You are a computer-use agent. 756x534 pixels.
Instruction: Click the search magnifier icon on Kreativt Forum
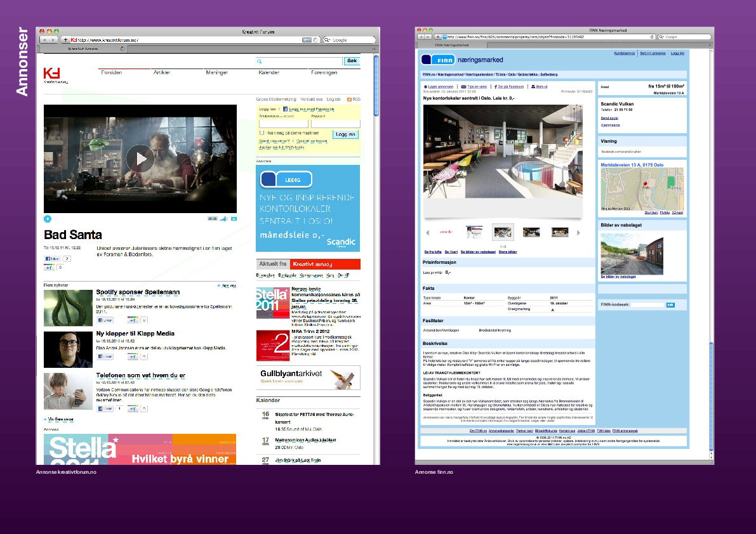point(260,61)
